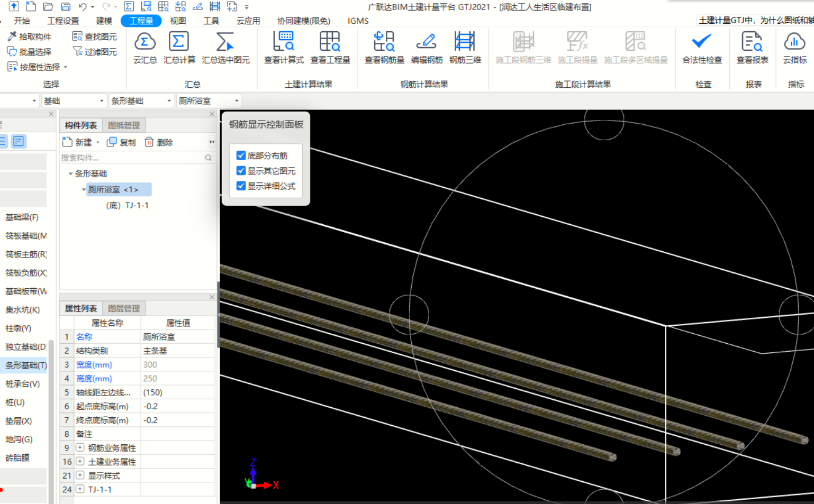
Task: Open 云指标 tool
Action: point(794,48)
